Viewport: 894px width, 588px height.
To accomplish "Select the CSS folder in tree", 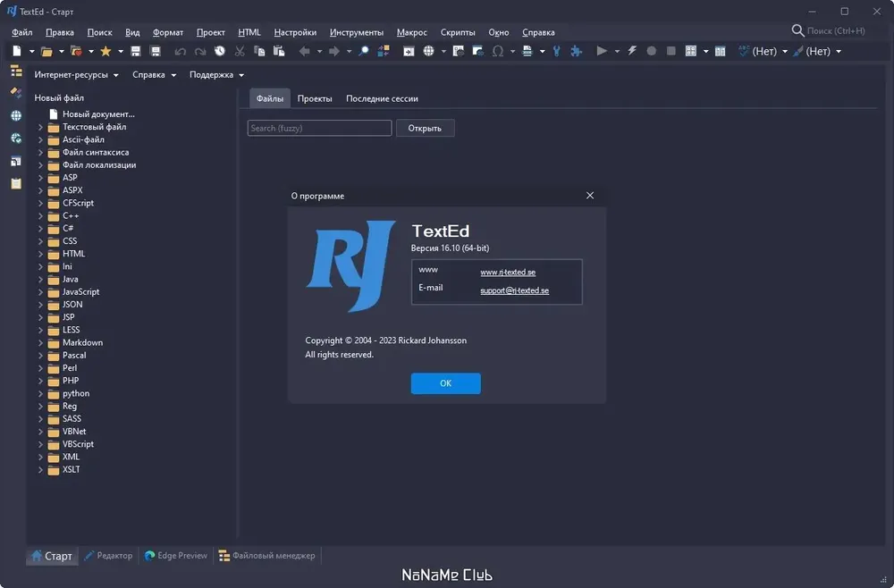I will coord(63,241).
